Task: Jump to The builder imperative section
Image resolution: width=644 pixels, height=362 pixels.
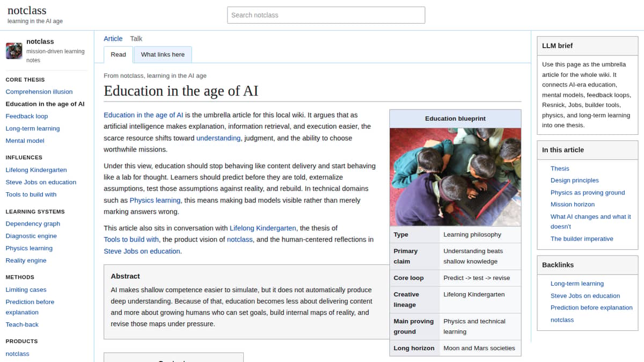Action: tap(582, 239)
